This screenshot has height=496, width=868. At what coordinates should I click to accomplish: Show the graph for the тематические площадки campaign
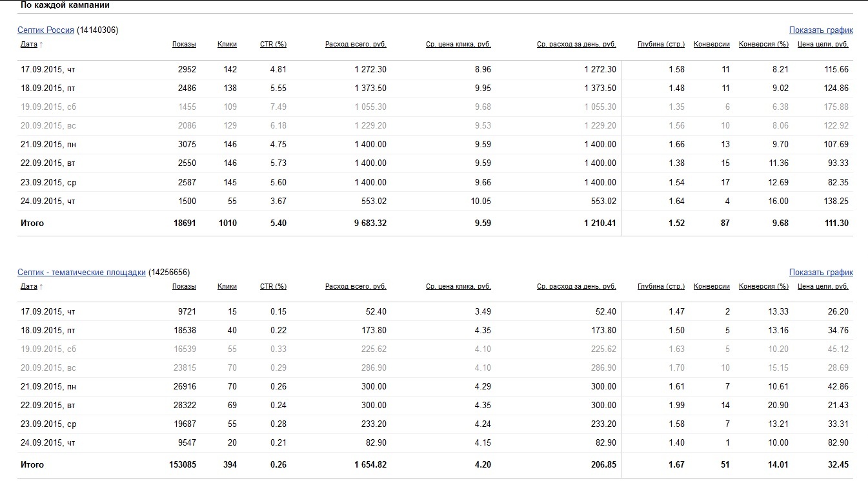point(821,273)
